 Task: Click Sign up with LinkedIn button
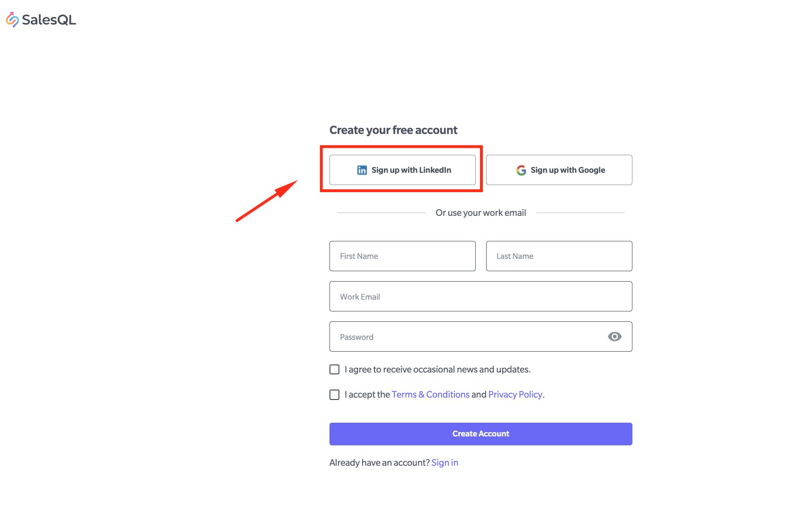click(x=402, y=170)
